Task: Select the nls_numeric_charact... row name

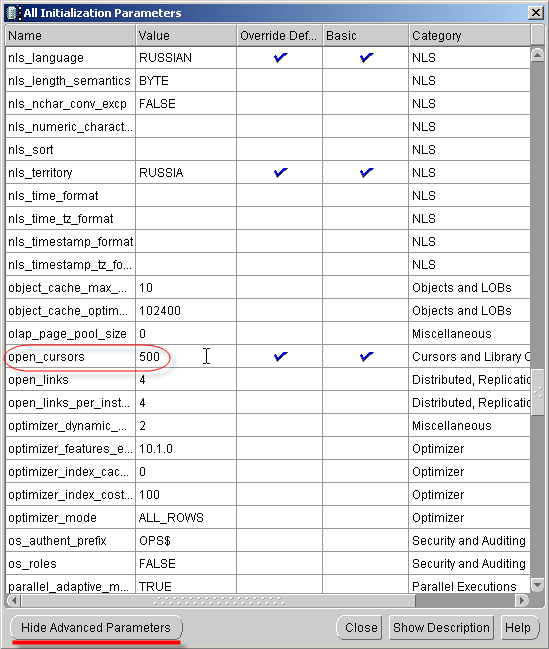Action: pos(70,127)
